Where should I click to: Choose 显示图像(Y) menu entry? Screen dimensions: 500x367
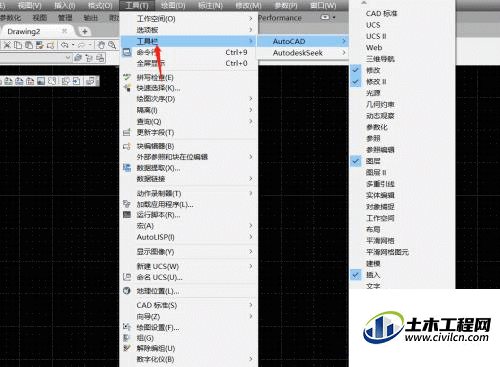188,252
